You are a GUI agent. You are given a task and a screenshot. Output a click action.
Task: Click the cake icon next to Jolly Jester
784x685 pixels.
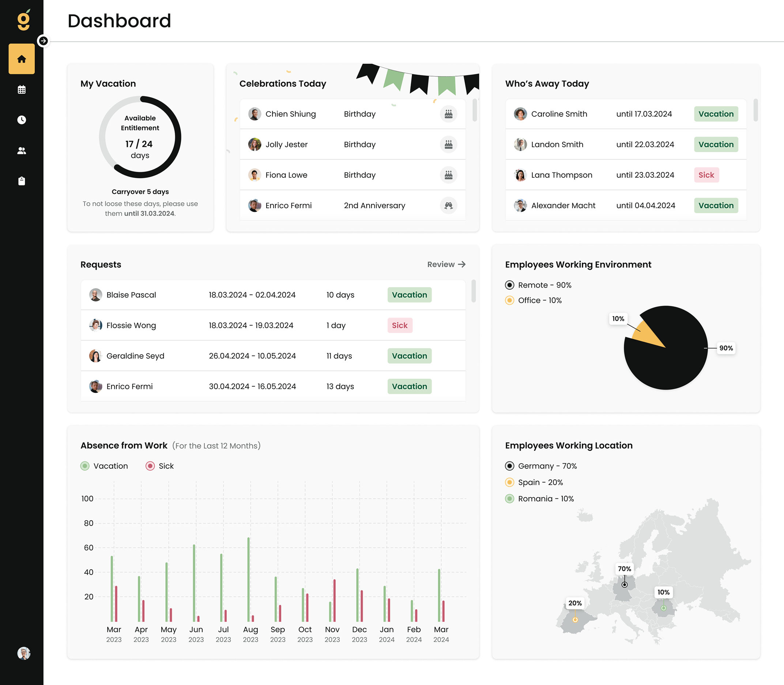pos(449,145)
